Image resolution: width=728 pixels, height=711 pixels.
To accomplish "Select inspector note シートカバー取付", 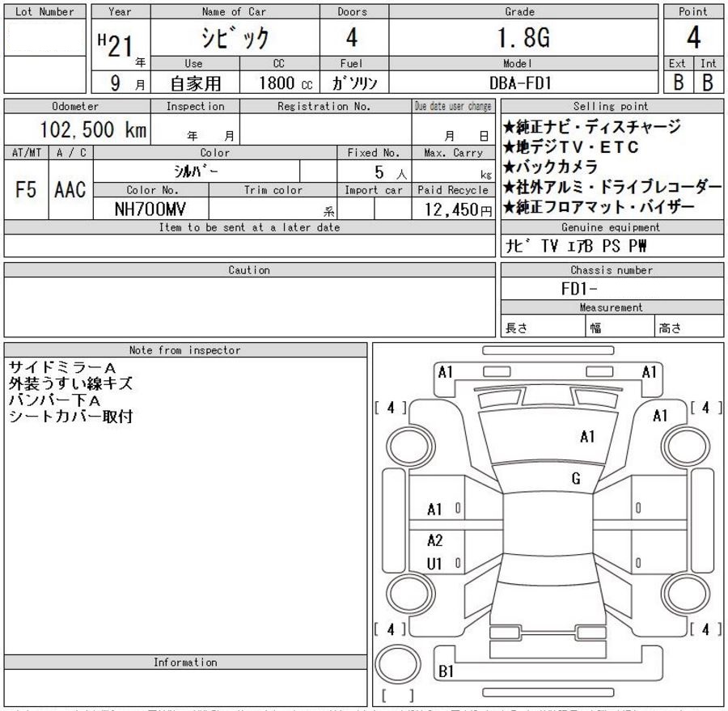I will tap(70, 416).
